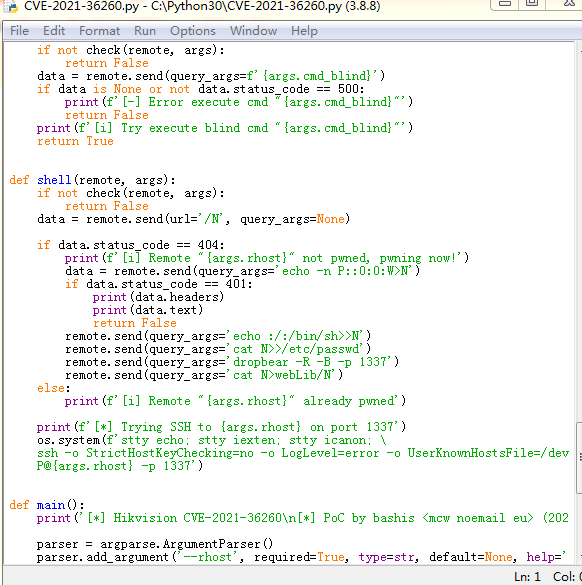Open the Options menu
Viewport: 582px width, 585px height.
[x=193, y=31]
